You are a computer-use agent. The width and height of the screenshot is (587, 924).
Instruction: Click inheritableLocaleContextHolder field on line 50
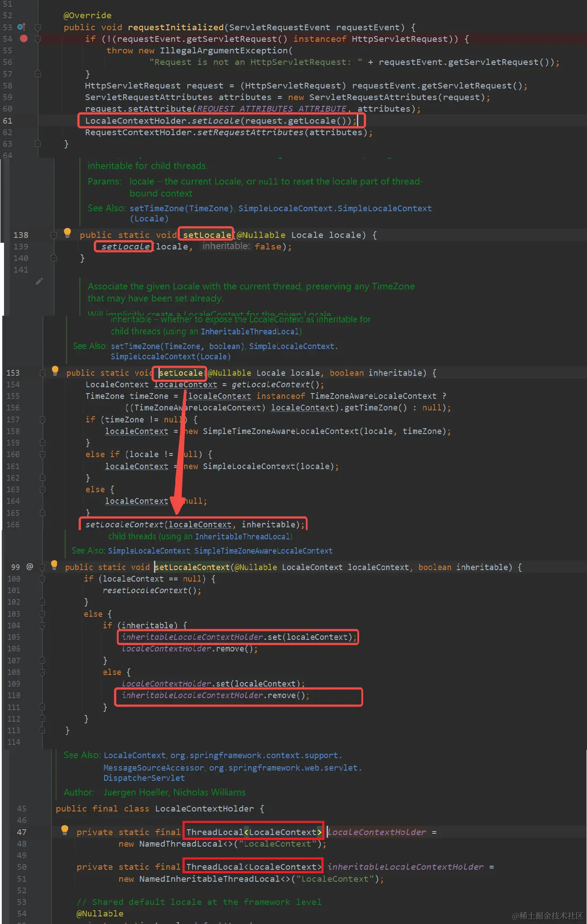(405, 867)
